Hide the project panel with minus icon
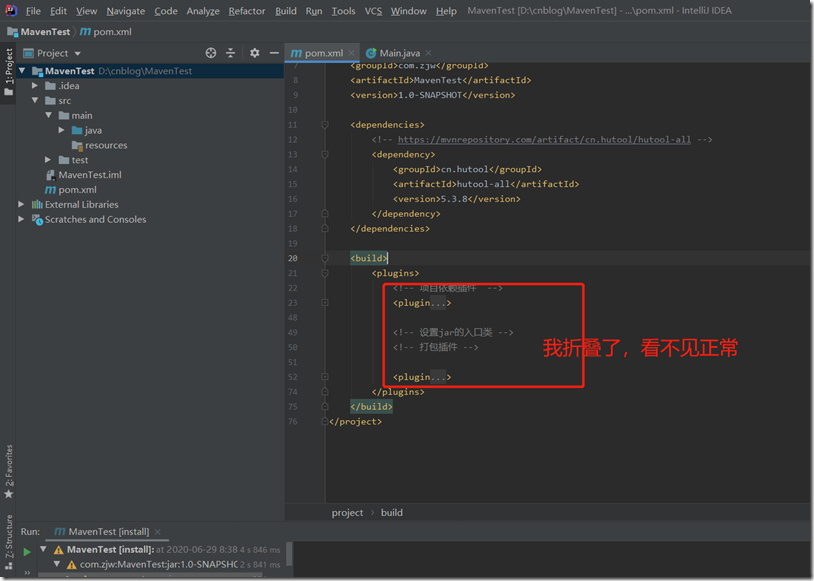The height and width of the screenshot is (581, 814). tap(274, 53)
